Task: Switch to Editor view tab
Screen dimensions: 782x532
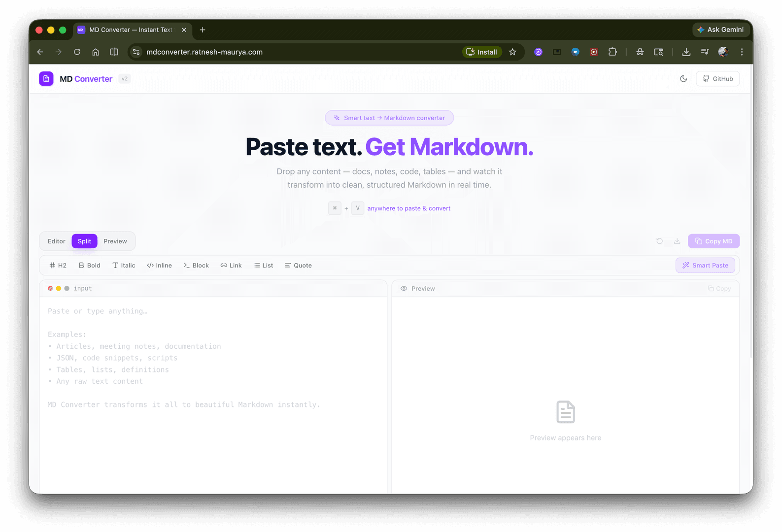Action: click(57, 241)
